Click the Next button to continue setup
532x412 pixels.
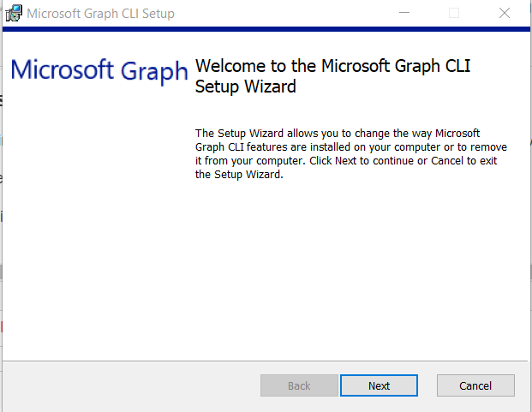379,385
